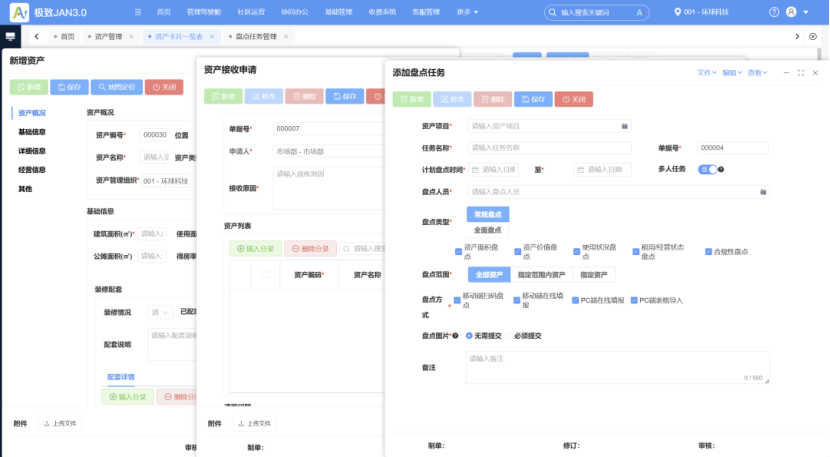This screenshot has height=457, width=830.
Task: Click the help icon next to the 多人任务 toggle
Action: coord(721,169)
